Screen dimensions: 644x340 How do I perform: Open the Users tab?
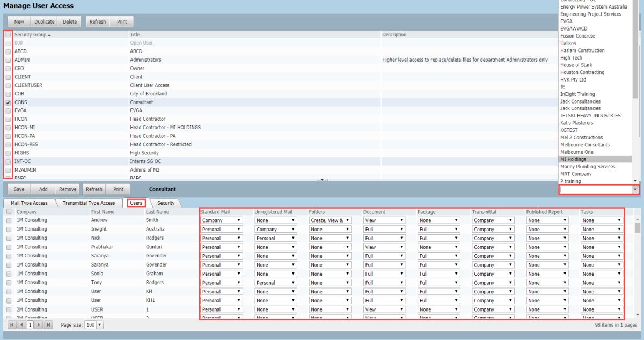136,203
